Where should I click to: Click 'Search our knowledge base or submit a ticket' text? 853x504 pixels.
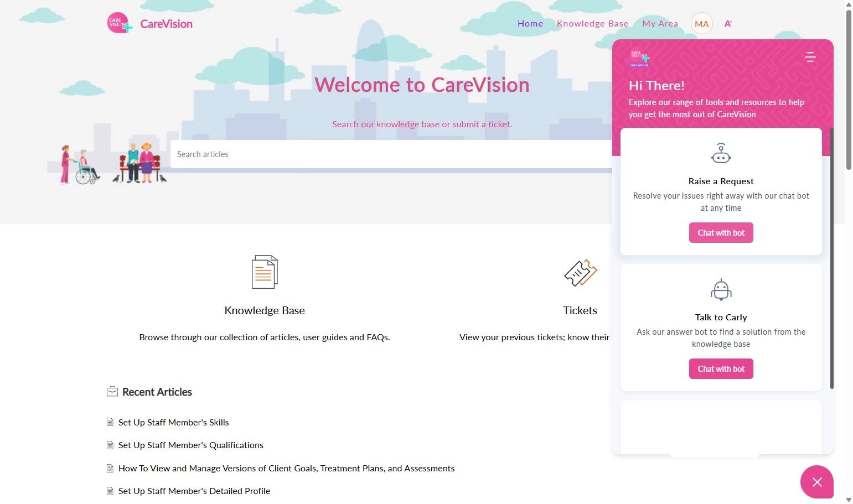(422, 124)
